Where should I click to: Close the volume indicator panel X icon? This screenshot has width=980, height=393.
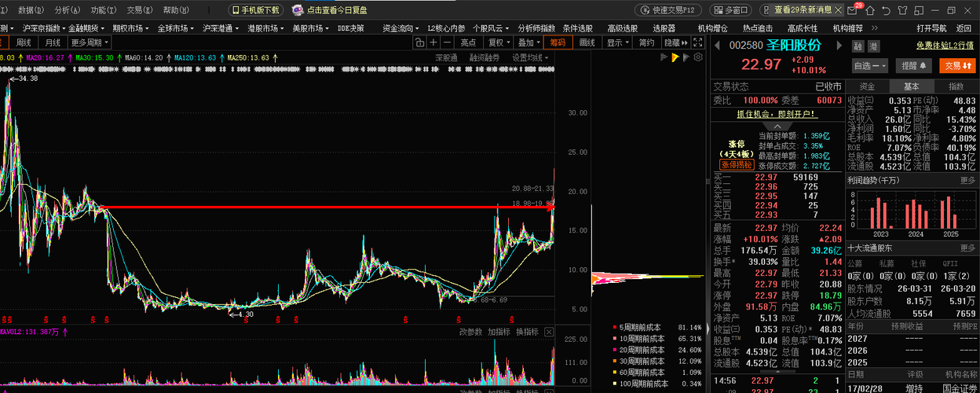(549, 332)
